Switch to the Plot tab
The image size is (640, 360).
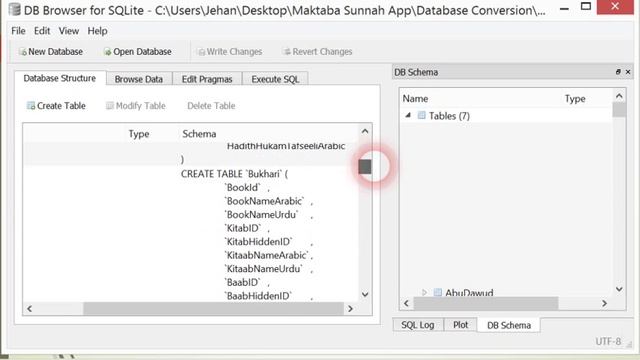[x=460, y=325]
